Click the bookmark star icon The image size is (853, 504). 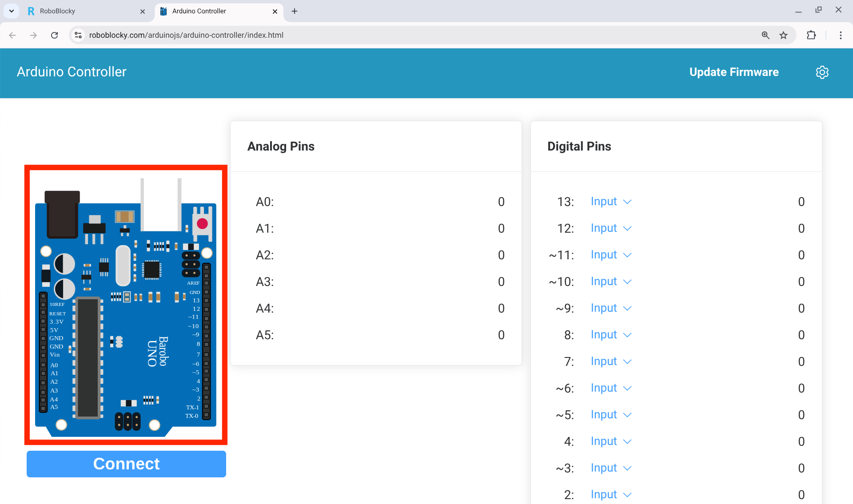coord(783,35)
